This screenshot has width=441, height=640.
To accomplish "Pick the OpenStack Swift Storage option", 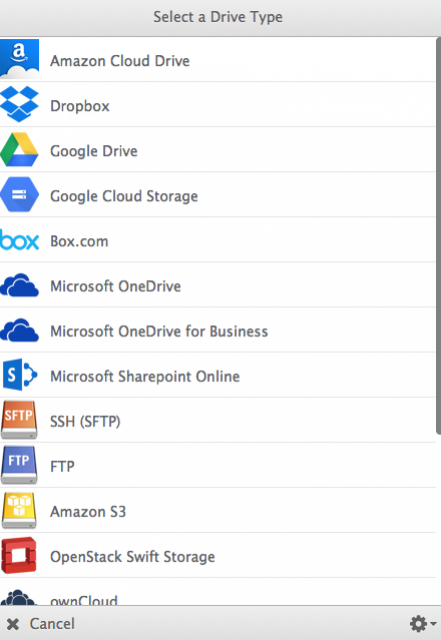I will click(218, 556).
